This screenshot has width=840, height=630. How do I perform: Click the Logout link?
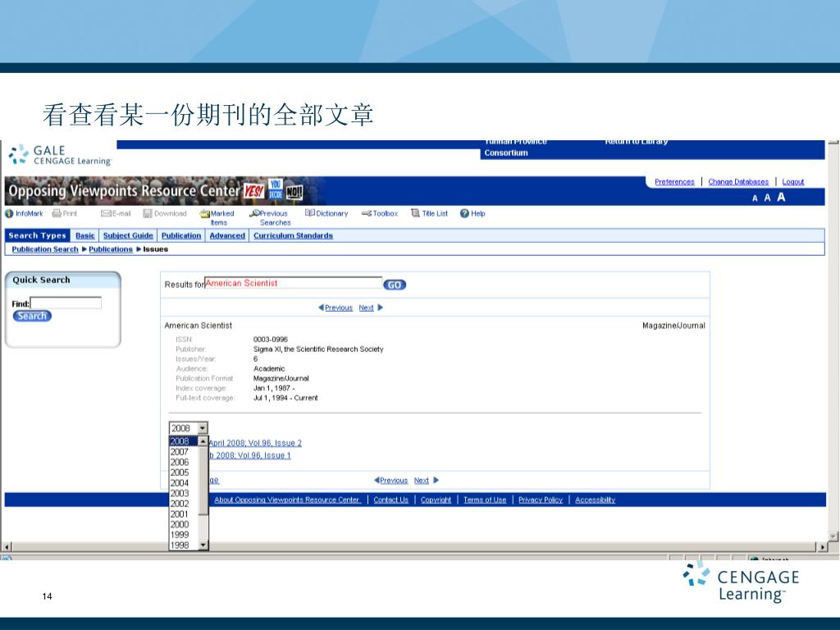[x=793, y=182]
